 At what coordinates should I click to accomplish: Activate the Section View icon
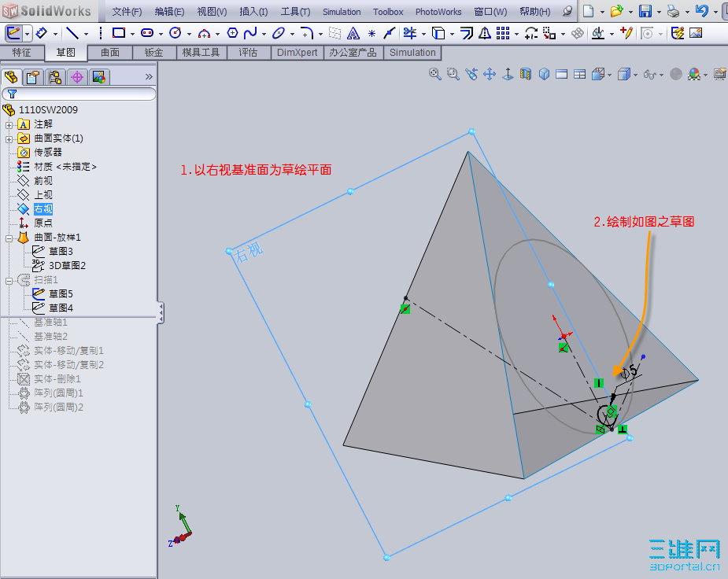pyautogui.click(x=526, y=74)
